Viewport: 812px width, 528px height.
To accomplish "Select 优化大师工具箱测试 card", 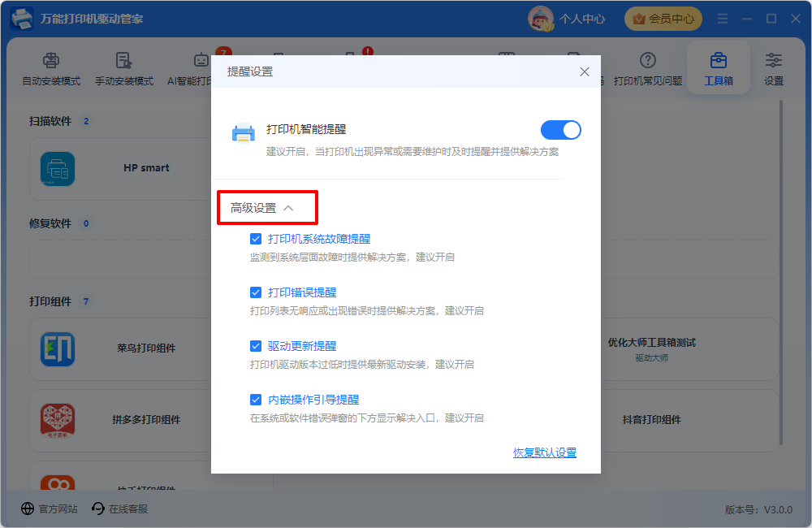I will point(689,349).
